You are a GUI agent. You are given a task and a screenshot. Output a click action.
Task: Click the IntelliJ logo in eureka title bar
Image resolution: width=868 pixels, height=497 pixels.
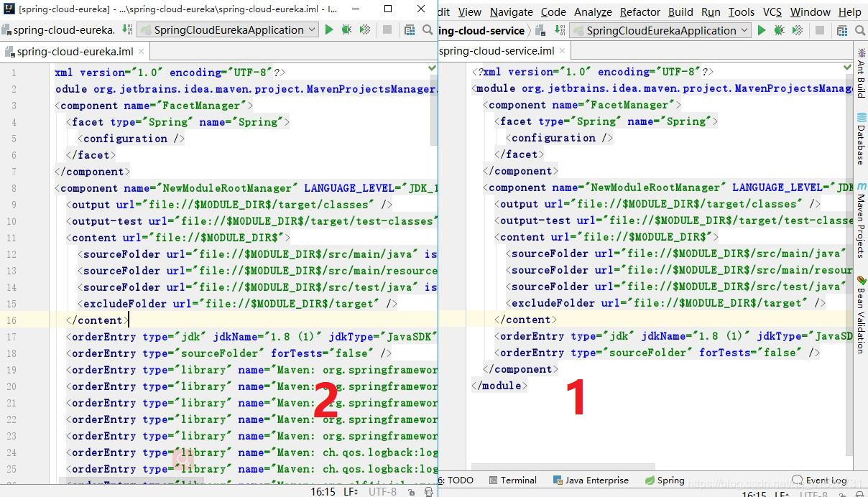pyautogui.click(x=9, y=9)
